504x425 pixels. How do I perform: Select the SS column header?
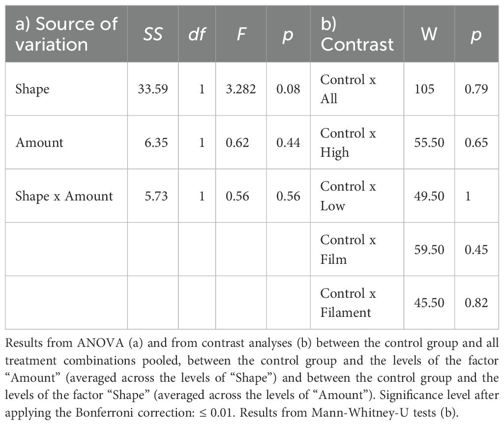(153, 34)
